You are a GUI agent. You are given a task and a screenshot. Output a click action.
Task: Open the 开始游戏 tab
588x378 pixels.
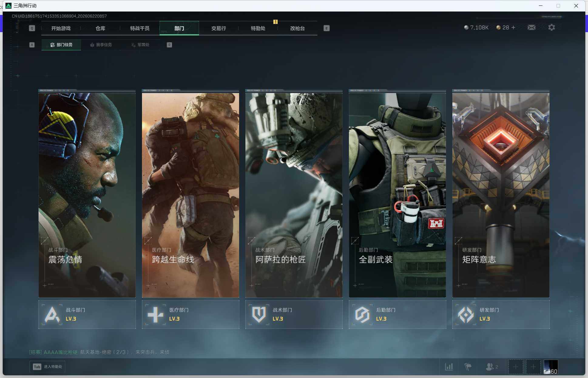tap(61, 28)
